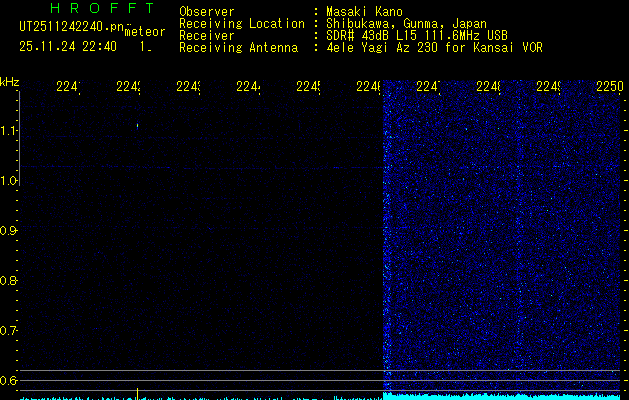The image size is (629, 400).
Task: Click the 2244 time axis label
Action: pos(248,86)
